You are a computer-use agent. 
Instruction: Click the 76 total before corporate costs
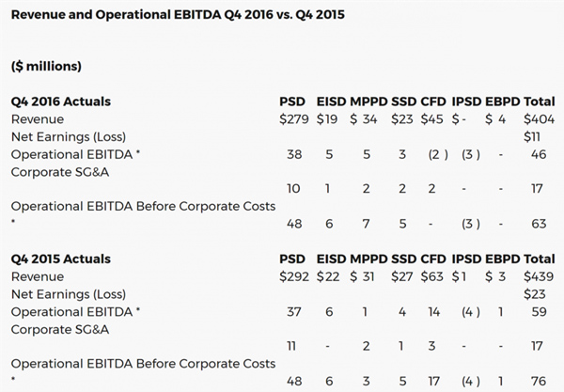click(x=538, y=381)
